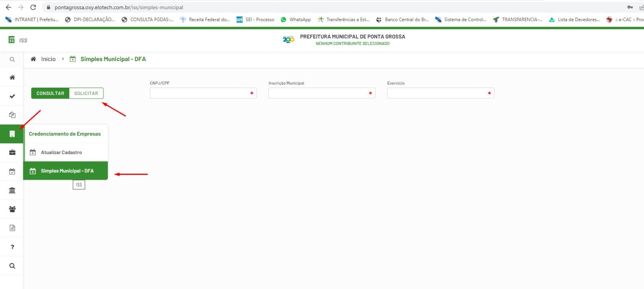Open the checkmark icon in sidebar
This screenshot has height=289, width=644.
tap(12, 96)
